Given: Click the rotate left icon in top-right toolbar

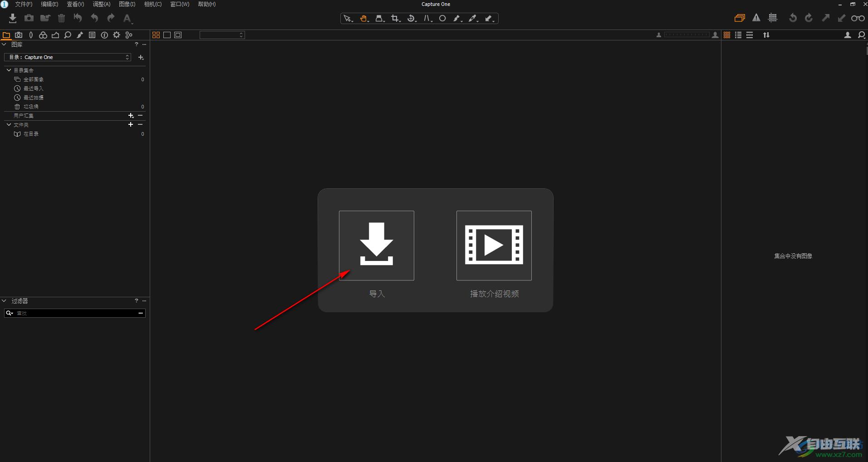Looking at the screenshot, I should click(x=793, y=18).
